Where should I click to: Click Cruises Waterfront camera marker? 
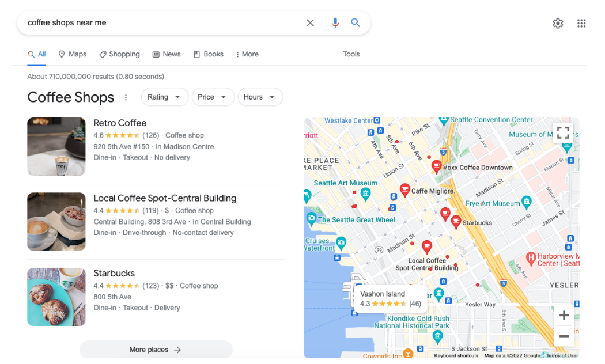point(341,243)
